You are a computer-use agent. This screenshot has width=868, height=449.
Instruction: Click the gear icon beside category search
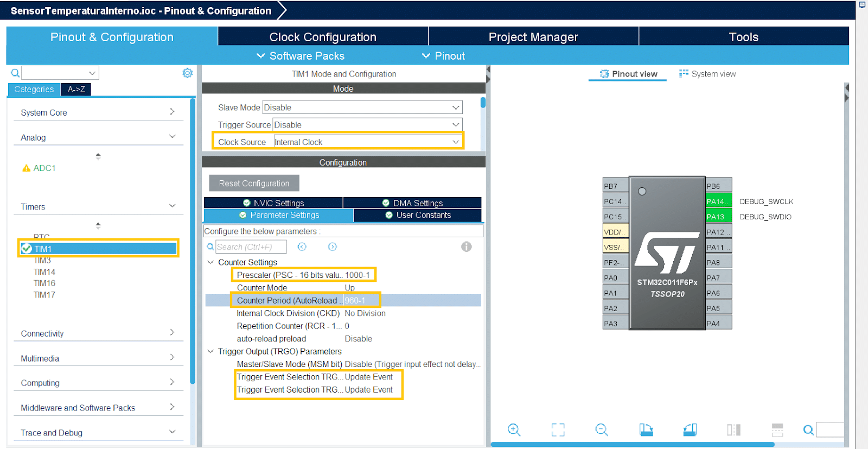pos(188,73)
